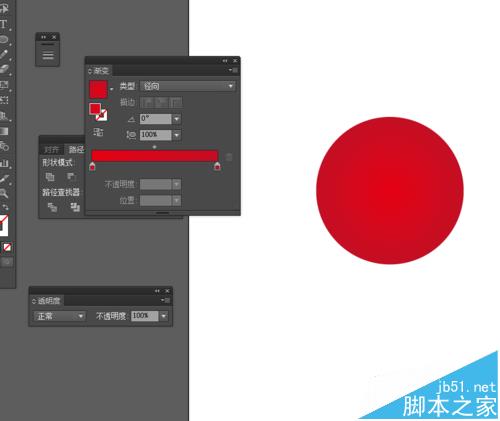Click the aspect ratio 100% input field
Viewport: 500px width, 421px height.
156,135
